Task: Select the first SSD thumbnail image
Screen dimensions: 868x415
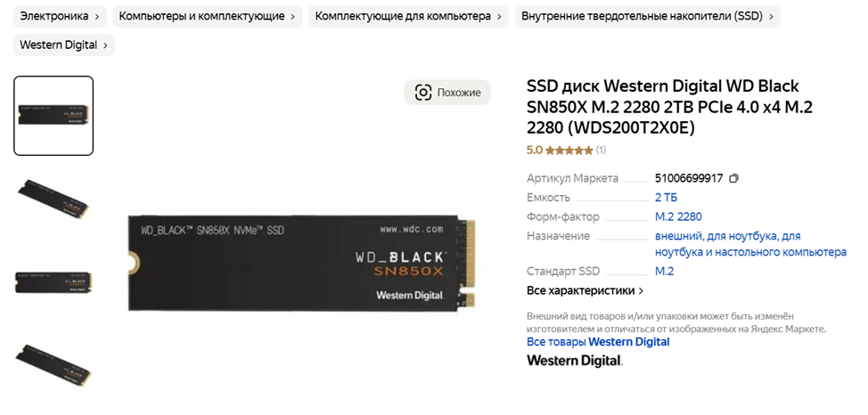Action: tap(53, 116)
